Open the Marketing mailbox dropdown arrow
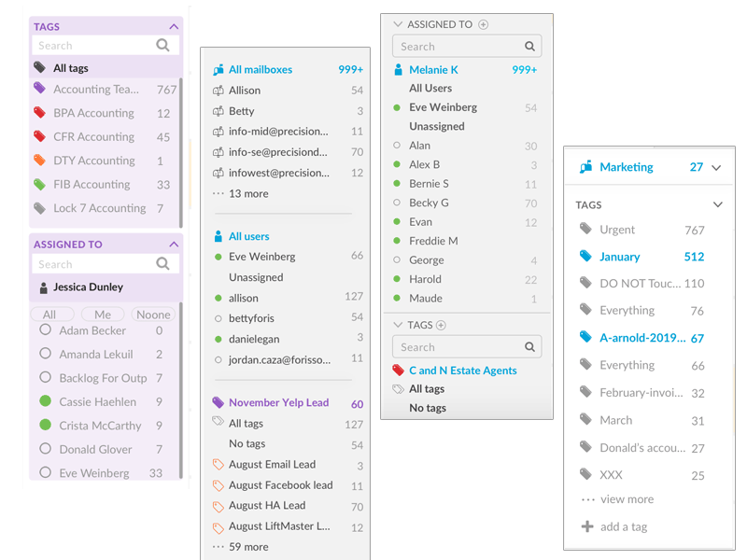 [x=716, y=168]
